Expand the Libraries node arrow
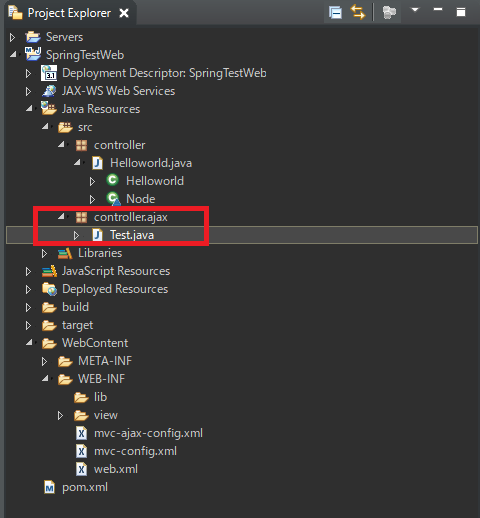Screen dimensions: 480x518 44,254
